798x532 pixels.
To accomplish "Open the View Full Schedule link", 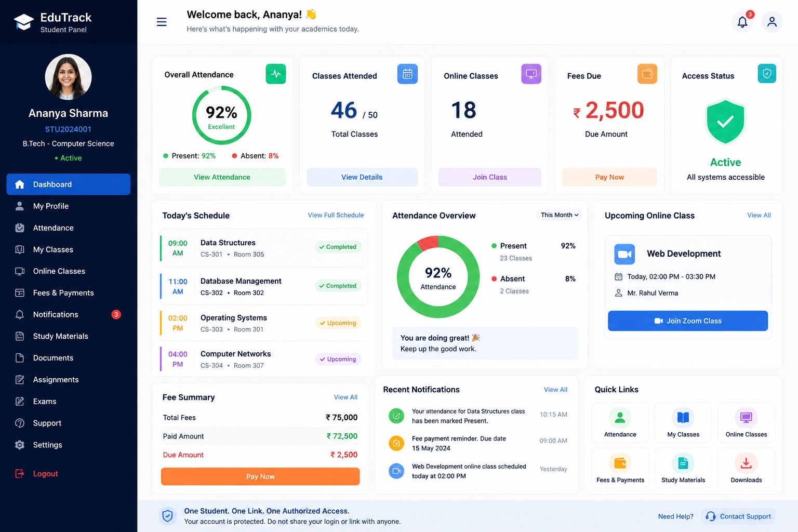I will (x=336, y=215).
